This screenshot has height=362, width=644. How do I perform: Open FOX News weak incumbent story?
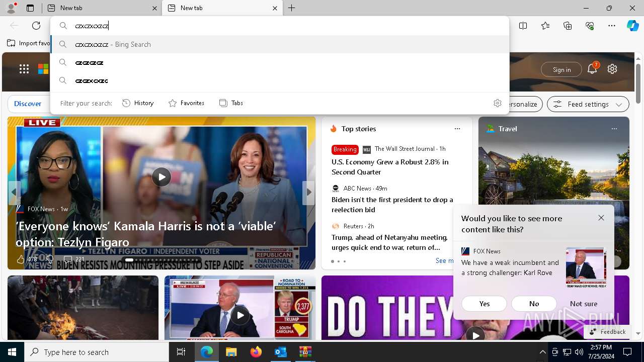(510, 267)
